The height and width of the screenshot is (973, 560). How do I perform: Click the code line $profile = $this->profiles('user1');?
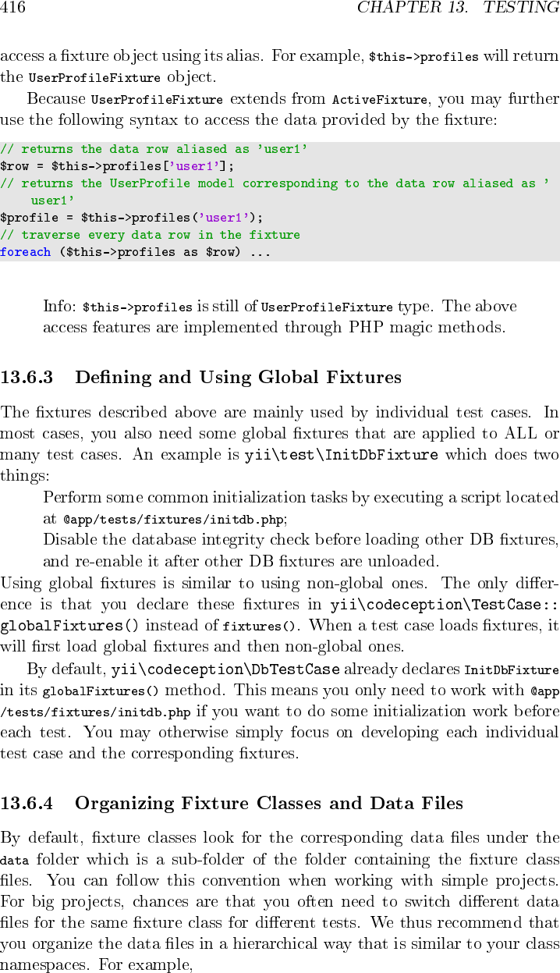[132, 218]
